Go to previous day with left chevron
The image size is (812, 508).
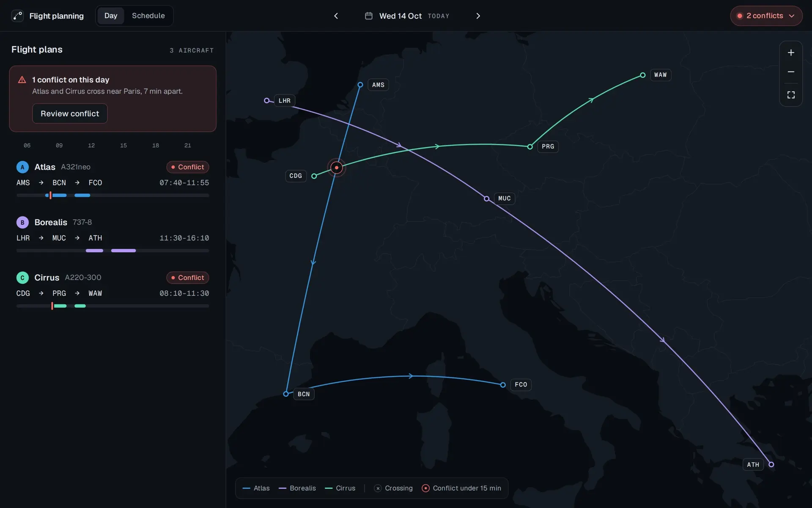(336, 16)
